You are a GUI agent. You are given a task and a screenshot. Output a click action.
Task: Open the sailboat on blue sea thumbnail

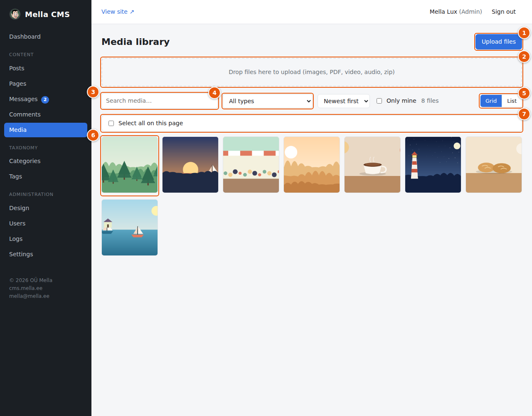point(130,228)
